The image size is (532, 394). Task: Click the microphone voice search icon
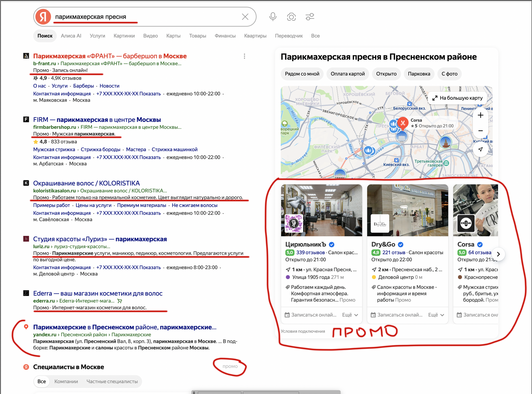tap(273, 17)
